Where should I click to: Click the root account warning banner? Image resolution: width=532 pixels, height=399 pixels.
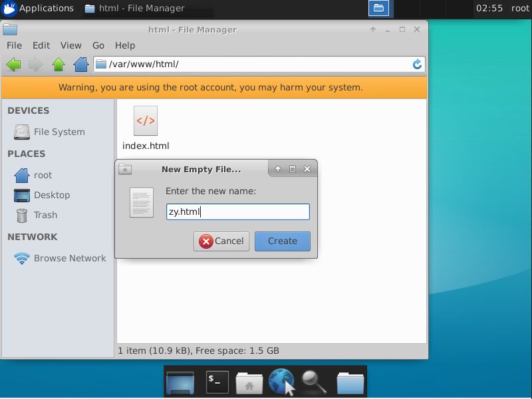tap(214, 88)
